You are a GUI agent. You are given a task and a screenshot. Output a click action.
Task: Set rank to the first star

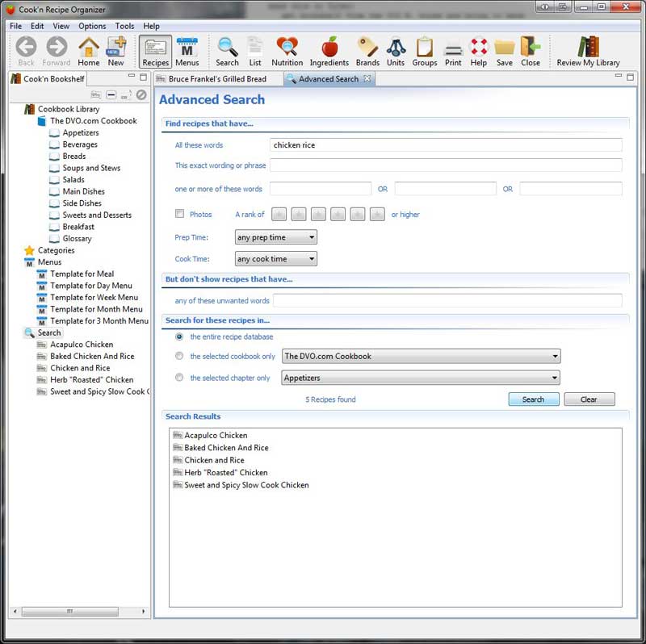[x=279, y=214]
